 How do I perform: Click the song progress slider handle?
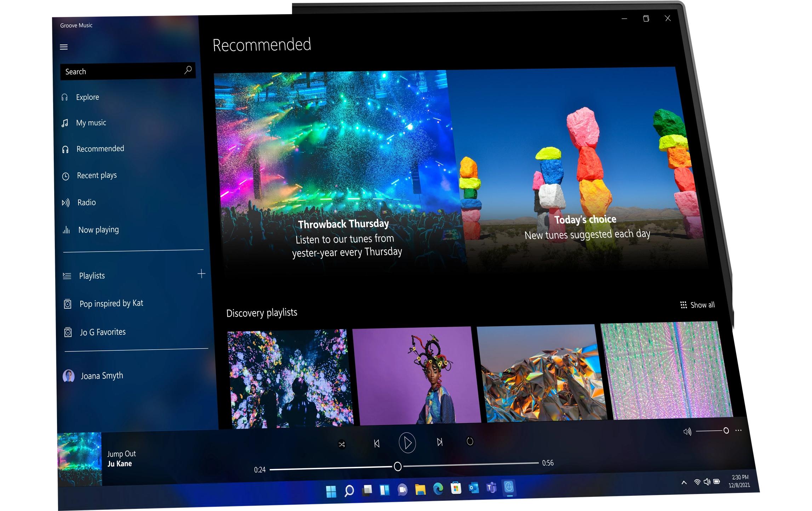click(x=398, y=466)
